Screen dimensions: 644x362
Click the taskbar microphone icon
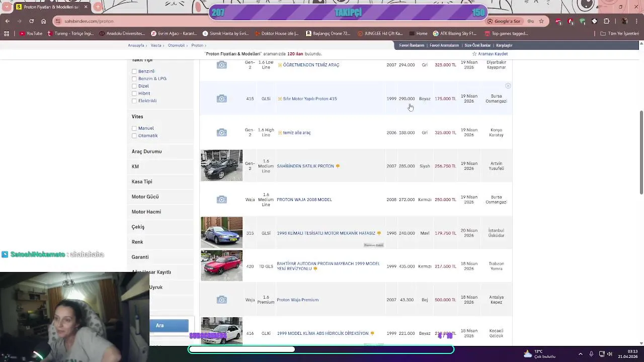click(x=591, y=354)
